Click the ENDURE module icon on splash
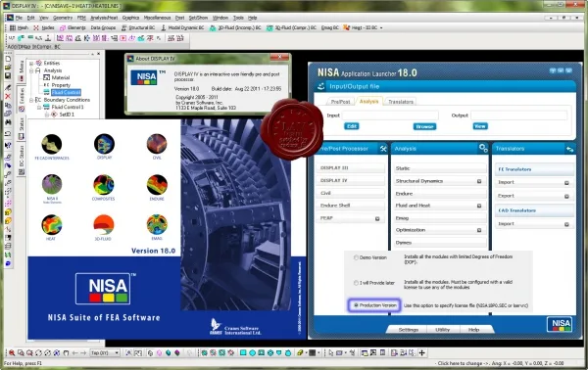The width and height of the screenshot is (588, 370). [157, 185]
